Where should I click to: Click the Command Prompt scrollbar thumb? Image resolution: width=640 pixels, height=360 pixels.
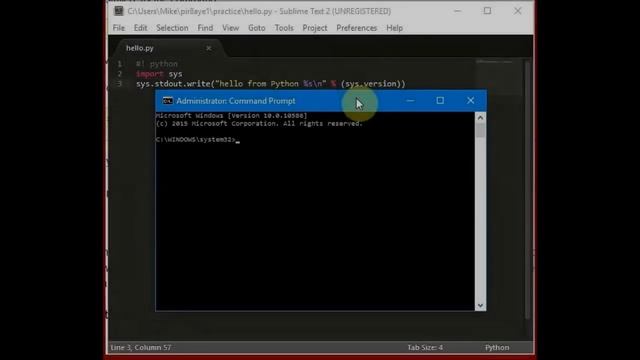[480, 131]
